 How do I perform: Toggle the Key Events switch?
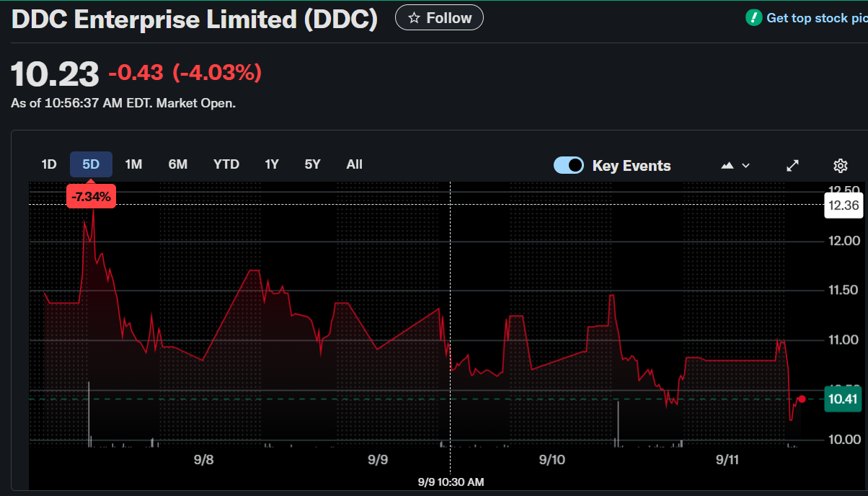coord(569,165)
